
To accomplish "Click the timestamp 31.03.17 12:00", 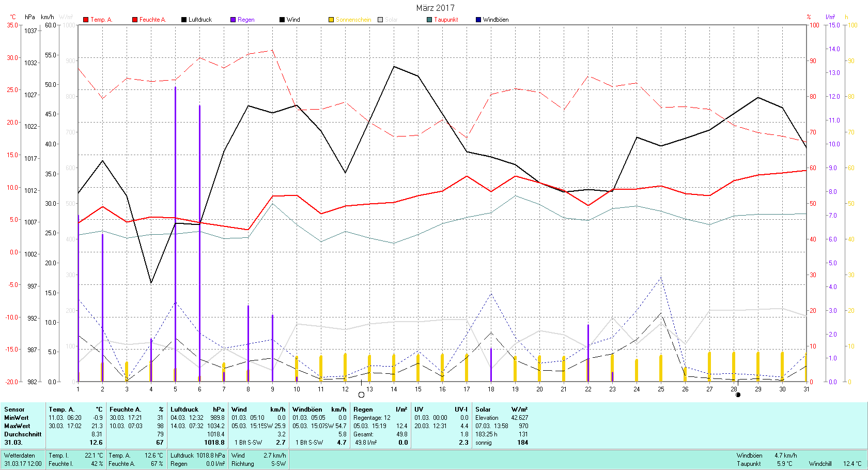I will (23, 464).
